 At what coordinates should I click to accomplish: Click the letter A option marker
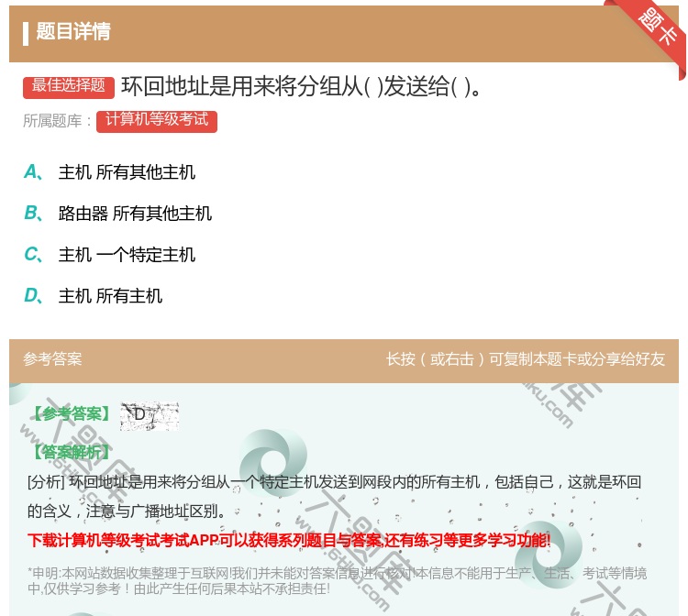33,171
